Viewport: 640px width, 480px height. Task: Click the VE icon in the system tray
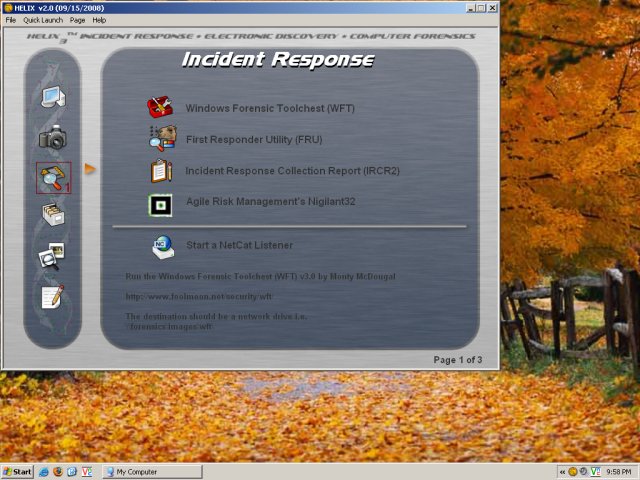596,472
